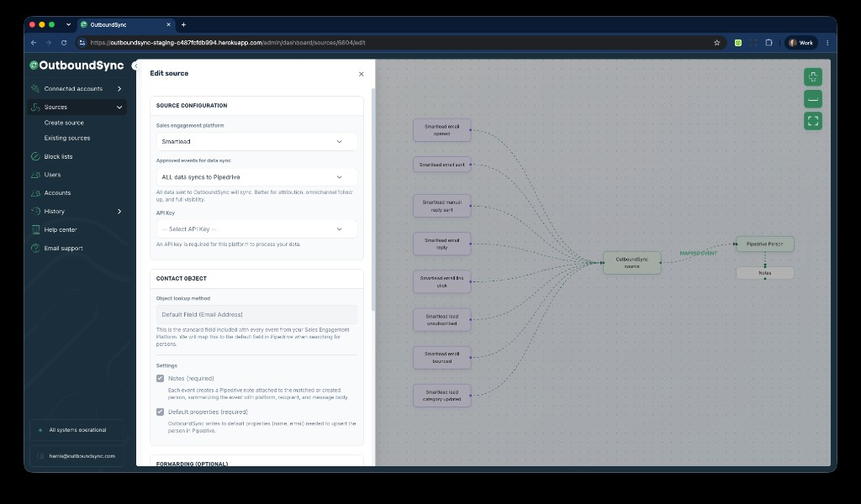This screenshot has height=504, width=861.
Task: Open Create source page
Action: [x=64, y=123]
